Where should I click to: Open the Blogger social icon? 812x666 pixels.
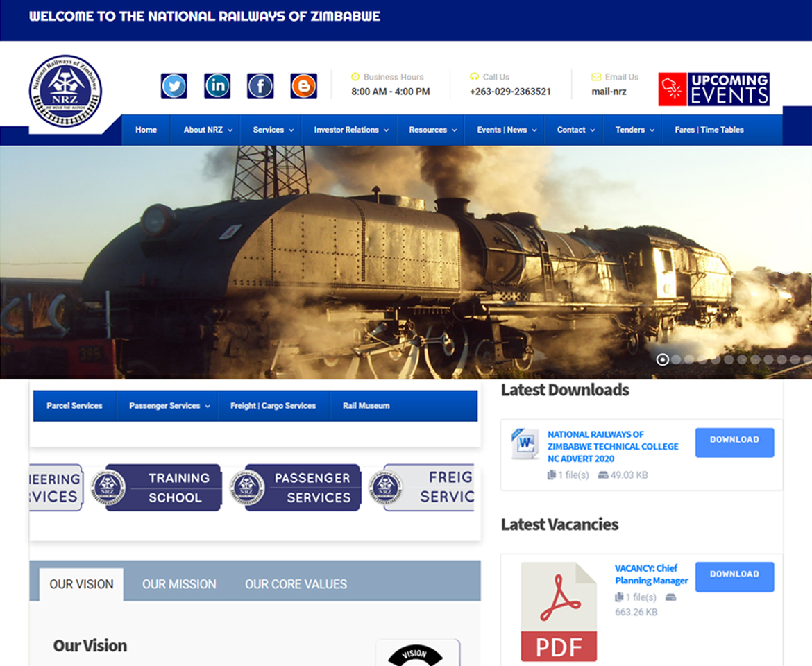304,86
